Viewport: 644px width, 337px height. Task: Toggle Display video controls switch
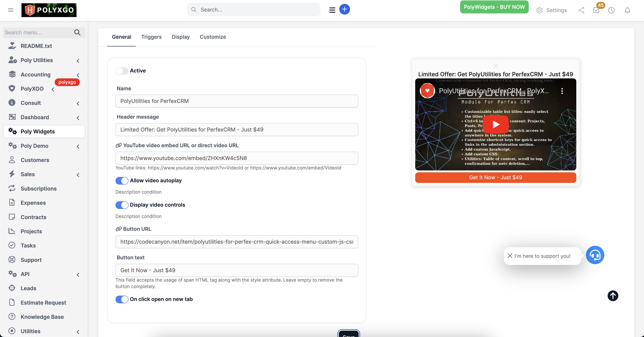(122, 205)
